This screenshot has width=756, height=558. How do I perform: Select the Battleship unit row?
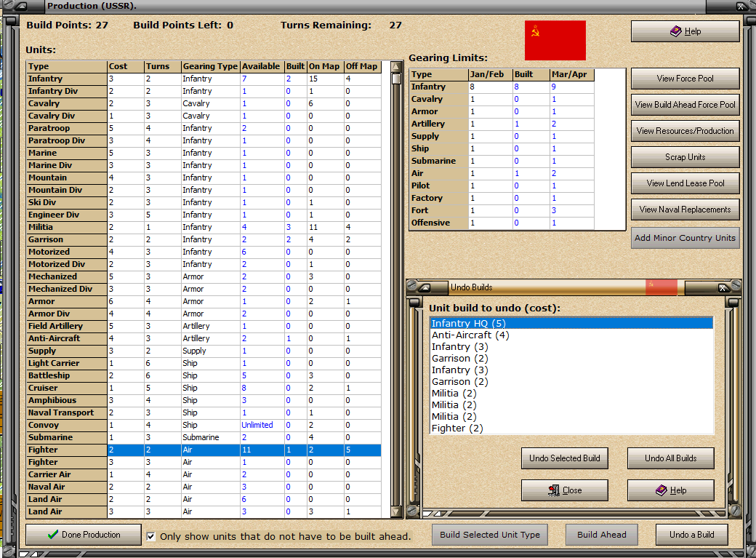(204, 375)
